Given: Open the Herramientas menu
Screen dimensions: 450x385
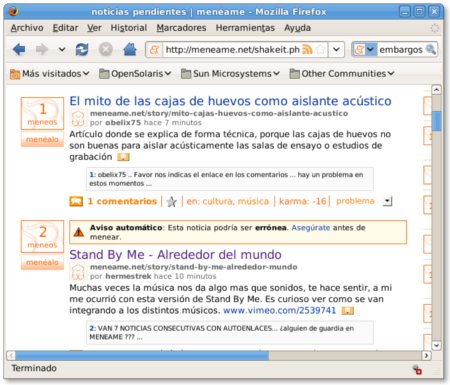Looking at the screenshot, I should pyautogui.click(x=245, y=28).
